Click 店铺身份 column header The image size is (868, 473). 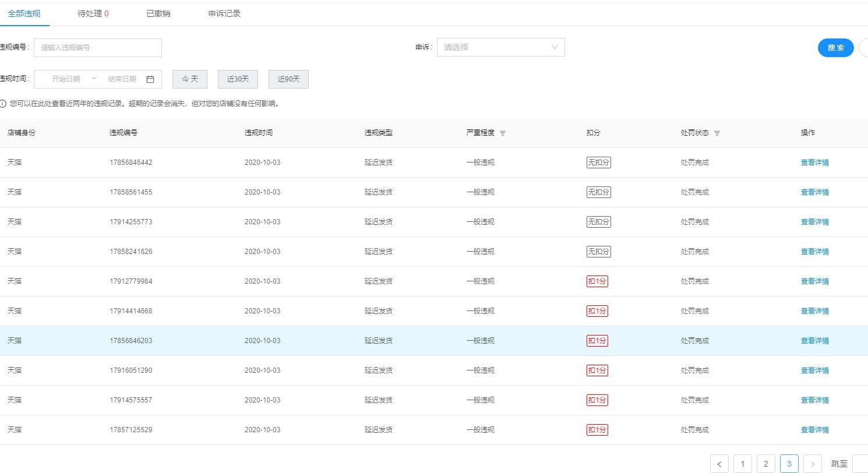(22, 133)
